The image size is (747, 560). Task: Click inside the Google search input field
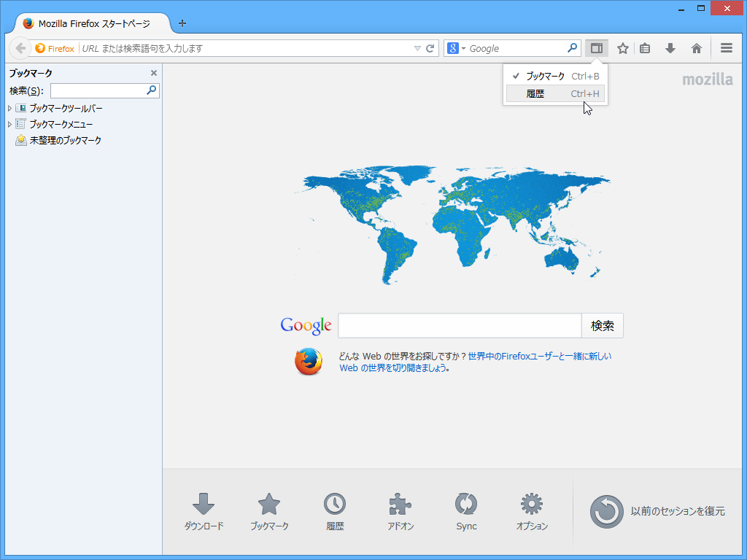pos(460,325)
